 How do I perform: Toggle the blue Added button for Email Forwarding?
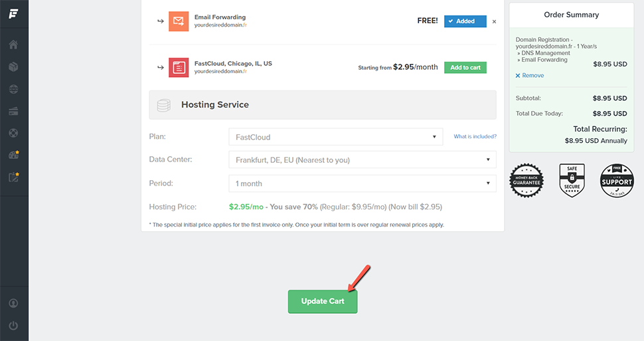pyautogui.click(x=465, y=21)
